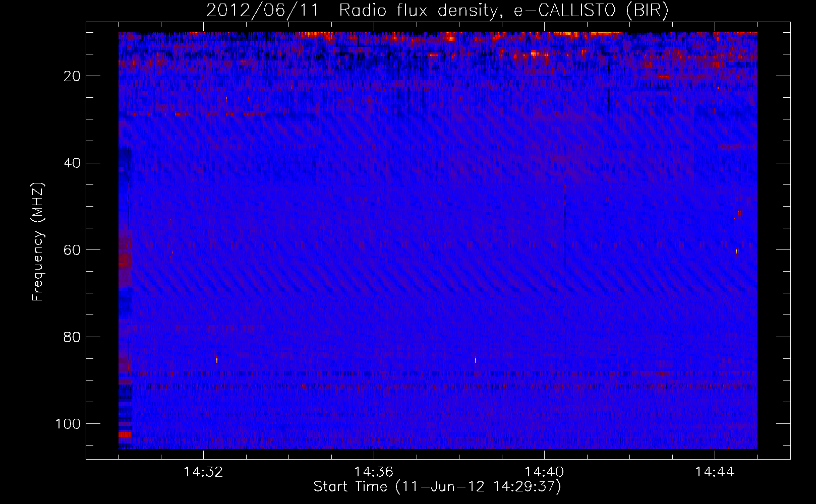This screenshot has width=816, height=504.
Task: Click the 40 MHz frequency tick label
Action: tap(72, 163)
